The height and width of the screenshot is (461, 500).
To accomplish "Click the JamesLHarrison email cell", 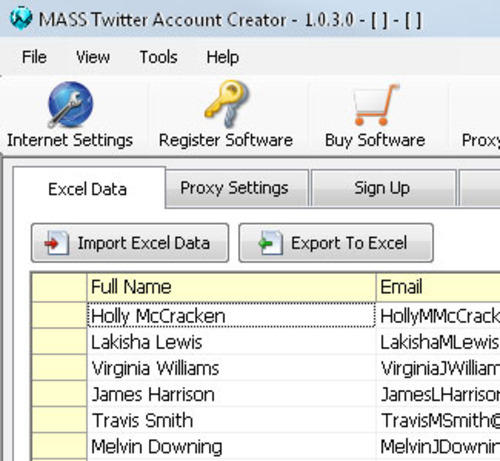I will point(438,394).
